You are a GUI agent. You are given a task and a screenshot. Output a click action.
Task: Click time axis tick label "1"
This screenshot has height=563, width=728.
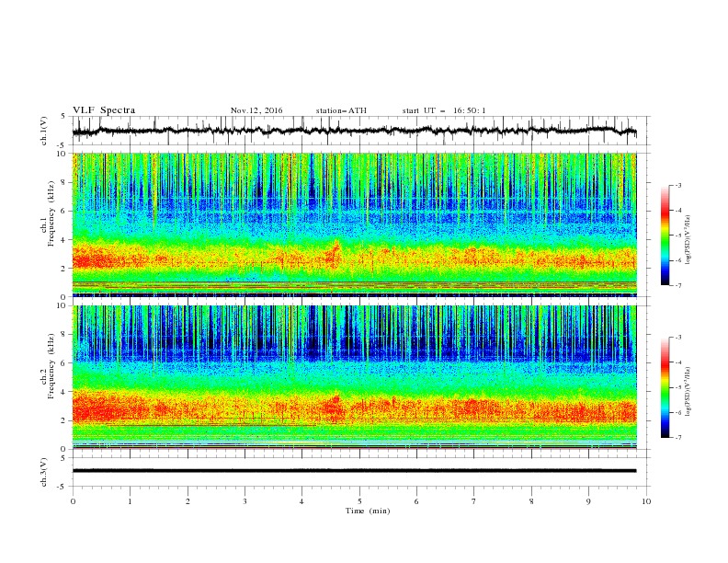pos(130,501)
